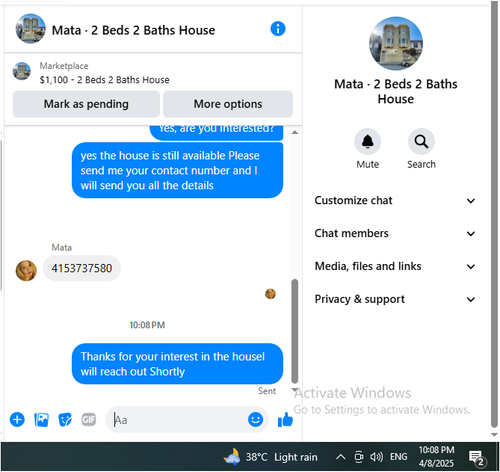Mute the conversation with the bell icon
This screenshot has width=500, height=472.
pos(368,142)
